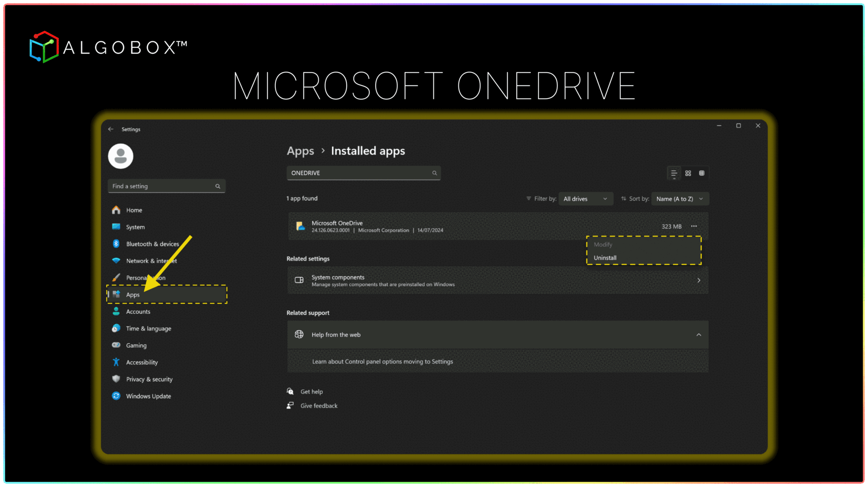Click the search icon in the apps search box
The image size is (868, 487).
coord(434,173)
